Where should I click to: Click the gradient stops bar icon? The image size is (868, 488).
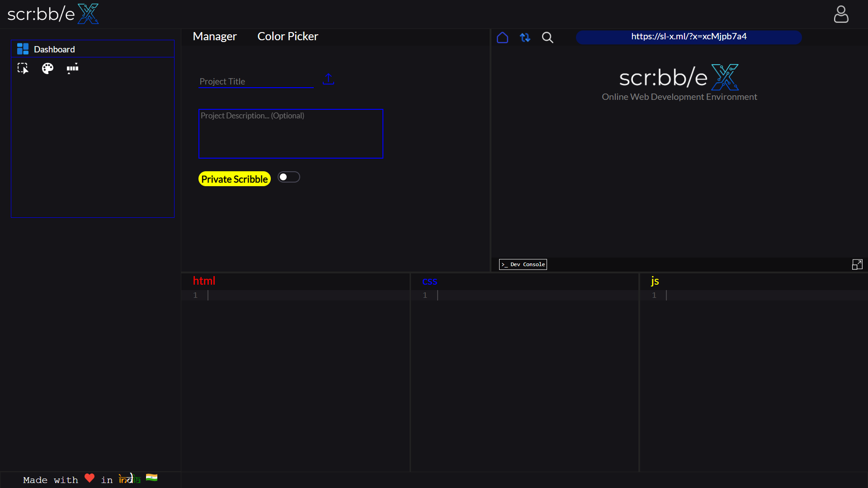point(72,68)
